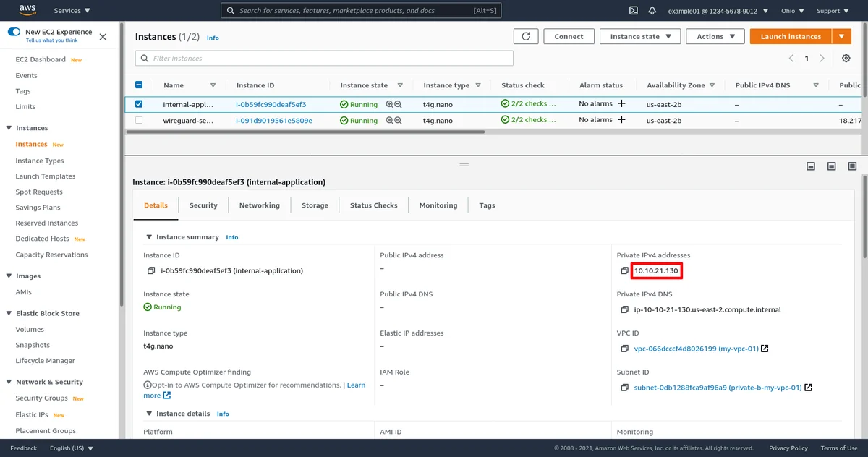868x457 pixels.
Task: Open the table preferences gear icon
Action: (x=846, y=59)
